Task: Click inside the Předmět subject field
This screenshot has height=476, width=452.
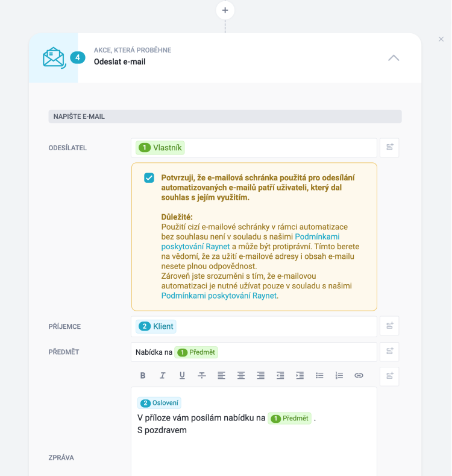Action: pyautogui.click(x=289, y=352)
